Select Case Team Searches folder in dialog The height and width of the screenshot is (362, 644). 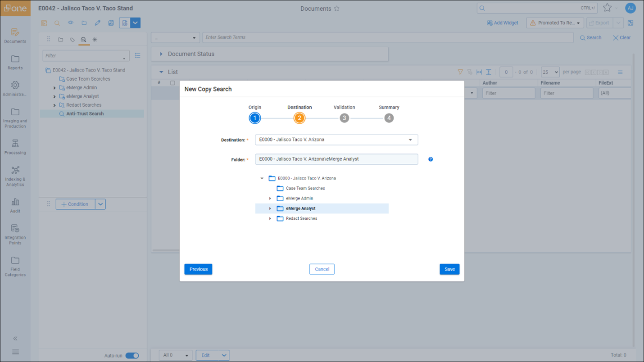point(305,189)
